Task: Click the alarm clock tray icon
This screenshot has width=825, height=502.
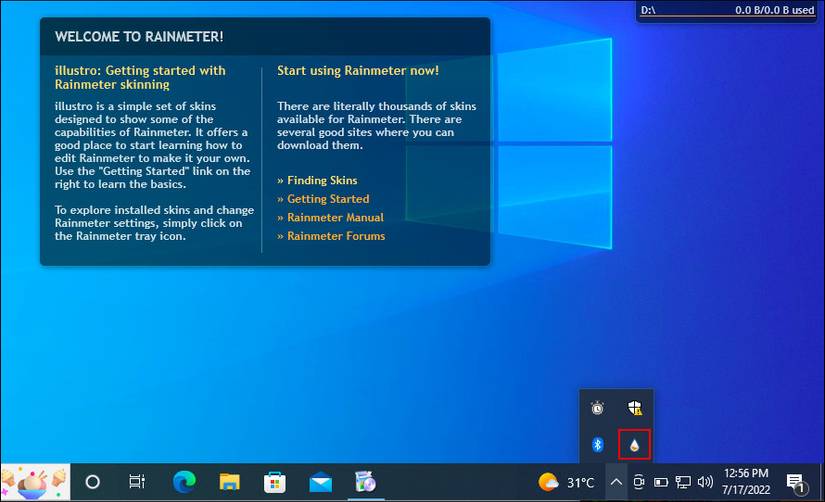Action: coord(597,407)
